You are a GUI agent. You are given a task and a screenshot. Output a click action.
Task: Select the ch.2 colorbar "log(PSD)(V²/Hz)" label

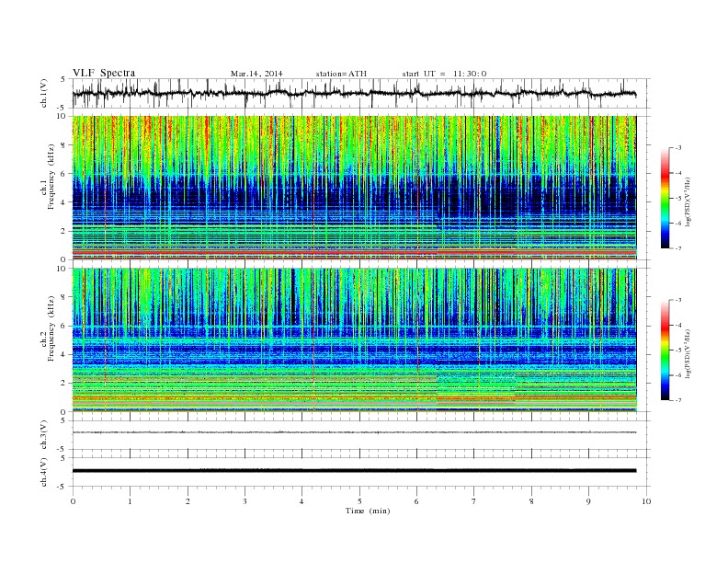(688, 353)
